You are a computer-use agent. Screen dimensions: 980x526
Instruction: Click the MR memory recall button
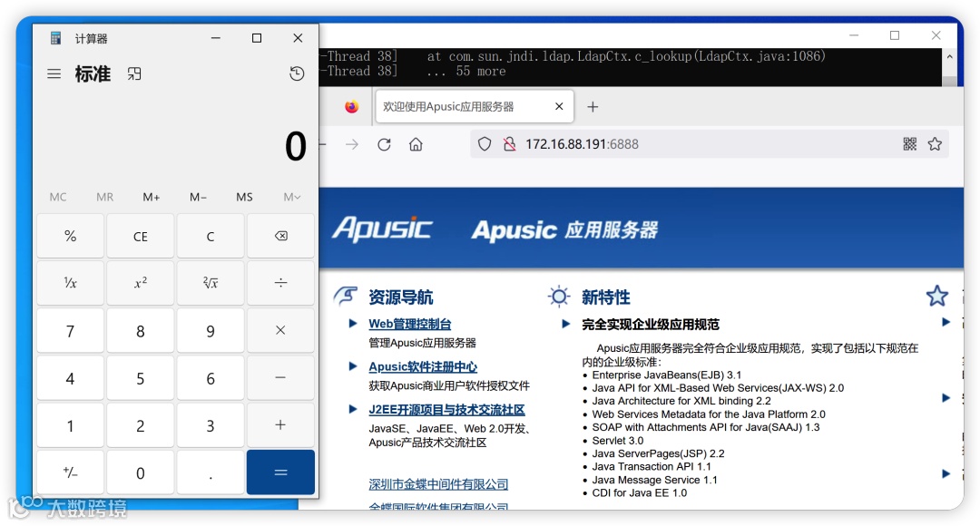pyautogui.click(x=105, y=197)
